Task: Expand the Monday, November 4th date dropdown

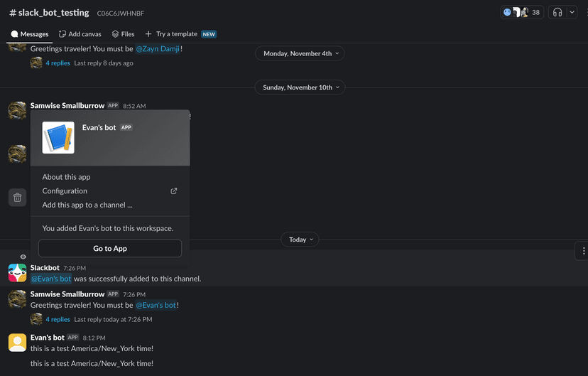Action: tap(300, 53)
